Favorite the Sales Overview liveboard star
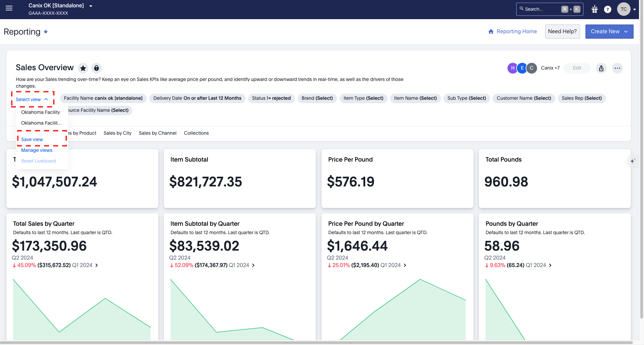The width and height of the screenshot is (644, 345). 83,68
